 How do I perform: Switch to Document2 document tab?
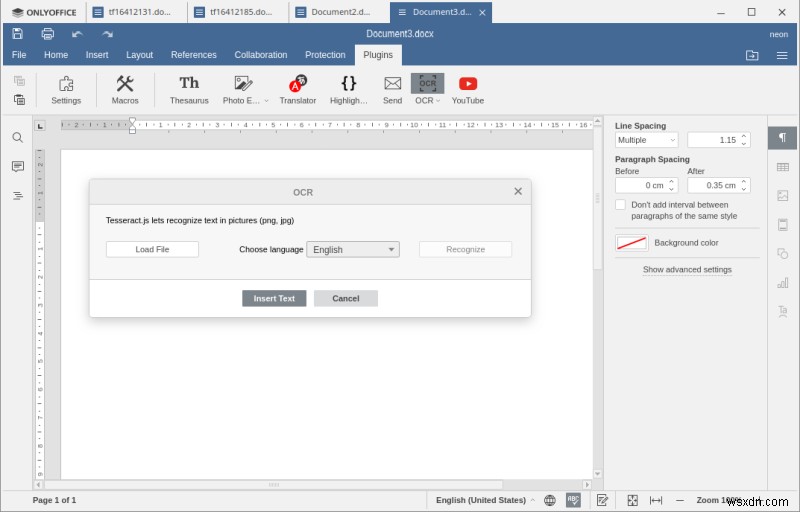tap(339, 12)
